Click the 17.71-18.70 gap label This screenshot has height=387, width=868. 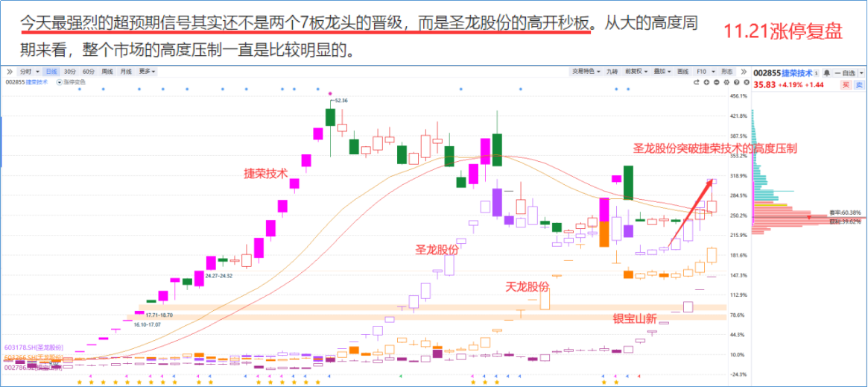(x=159, y=315)
